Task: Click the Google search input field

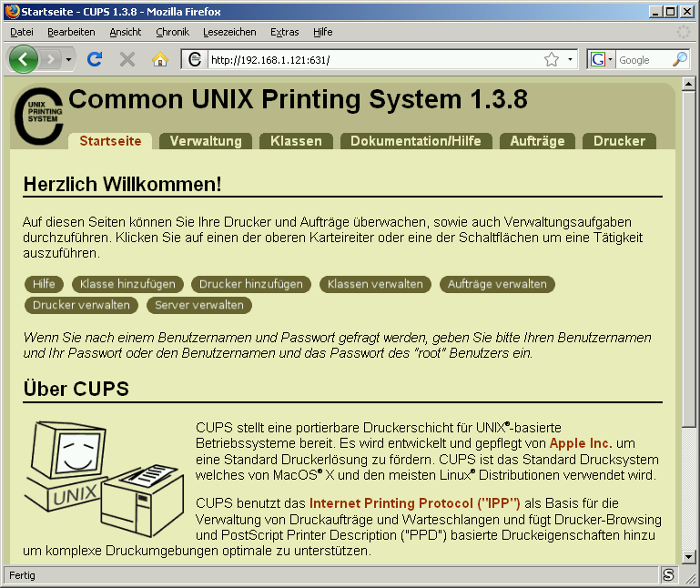Action: coord(644,60)
